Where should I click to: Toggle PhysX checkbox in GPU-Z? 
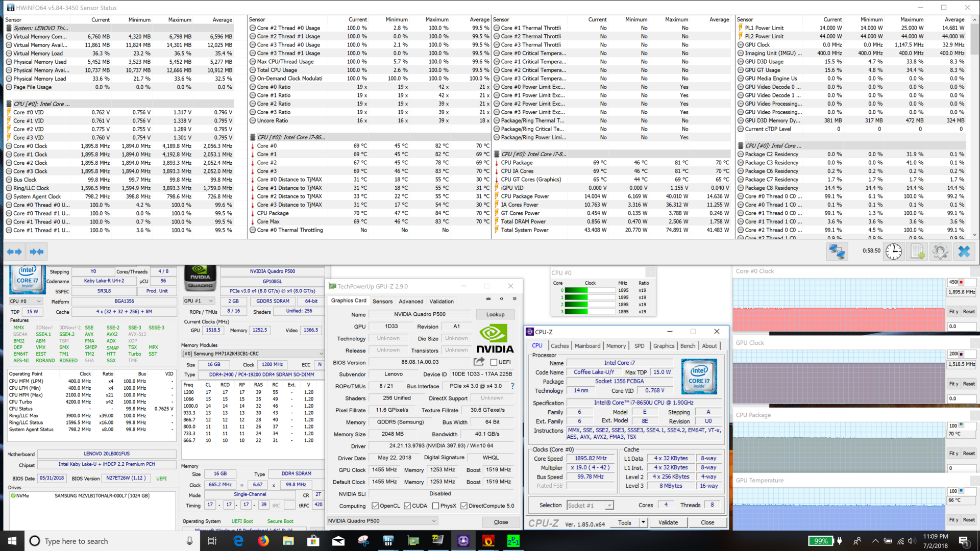coord(435,506)
